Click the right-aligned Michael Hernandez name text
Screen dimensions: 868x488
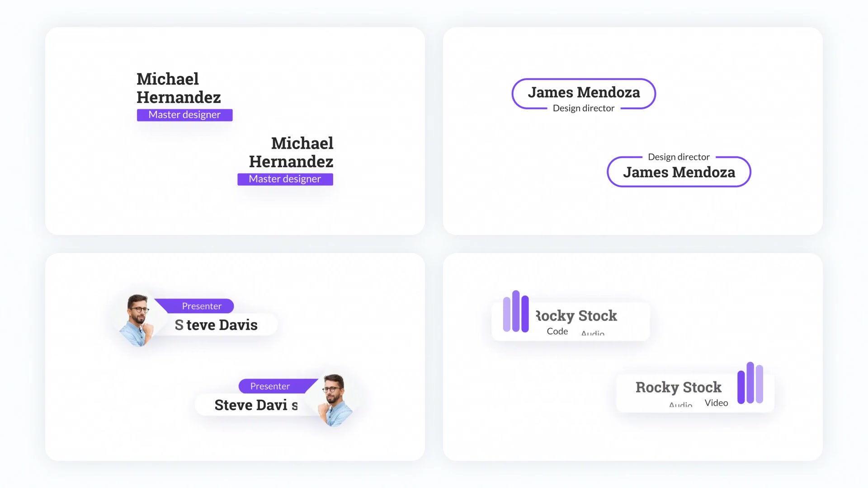click(x=291, y=152)
